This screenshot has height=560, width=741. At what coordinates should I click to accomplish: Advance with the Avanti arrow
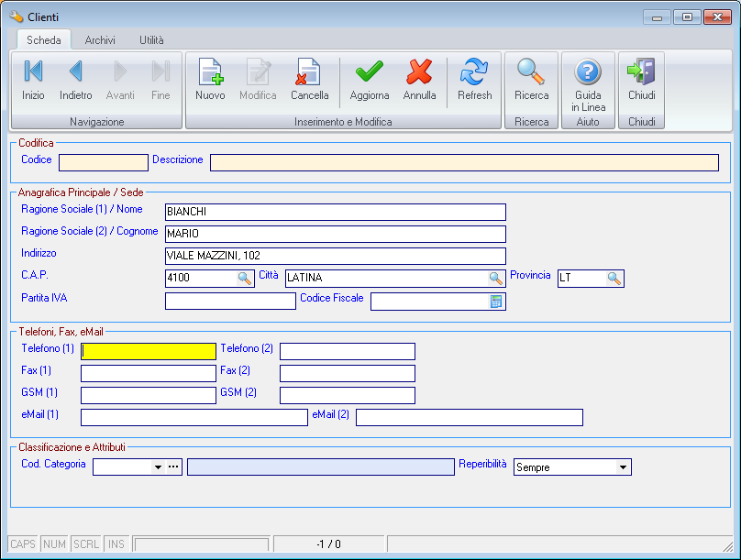(x=120, y=81)
